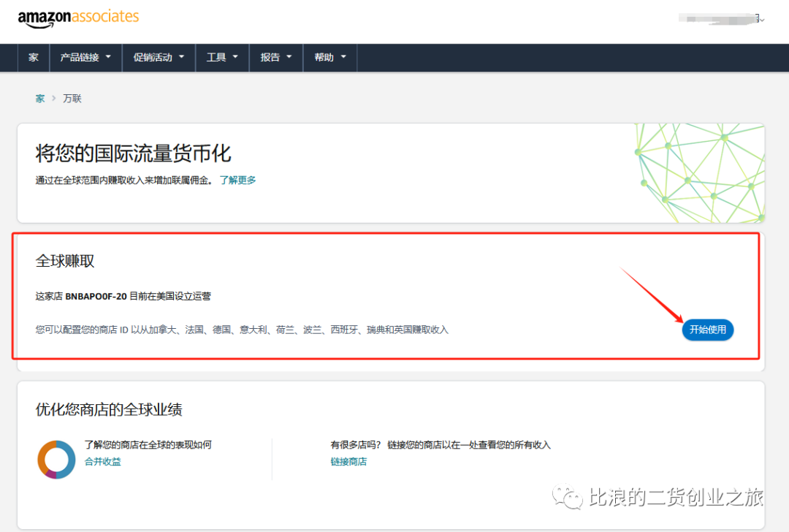Click the 开始使用 button
789x532 pixels.
(x=707, y=330)
